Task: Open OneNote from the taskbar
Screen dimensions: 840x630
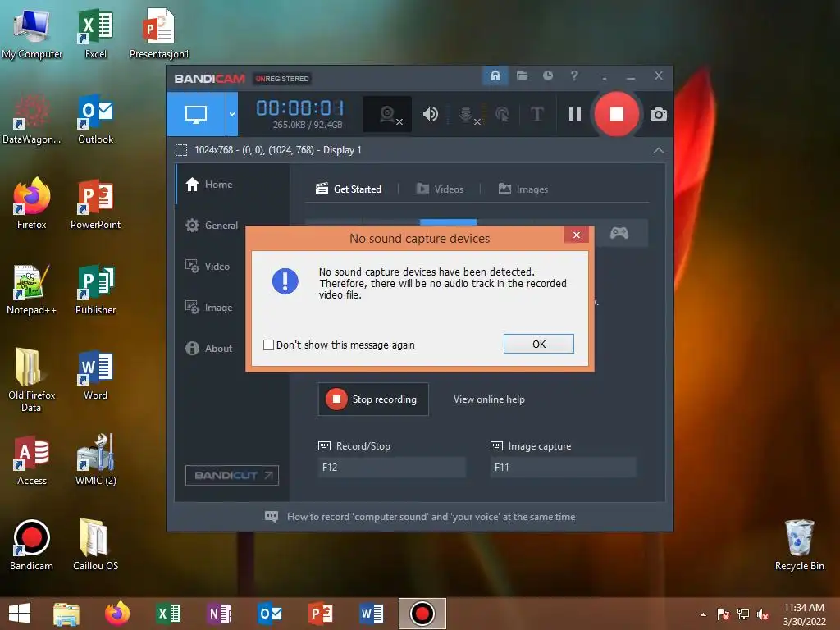Action: (x=218, y=614)
